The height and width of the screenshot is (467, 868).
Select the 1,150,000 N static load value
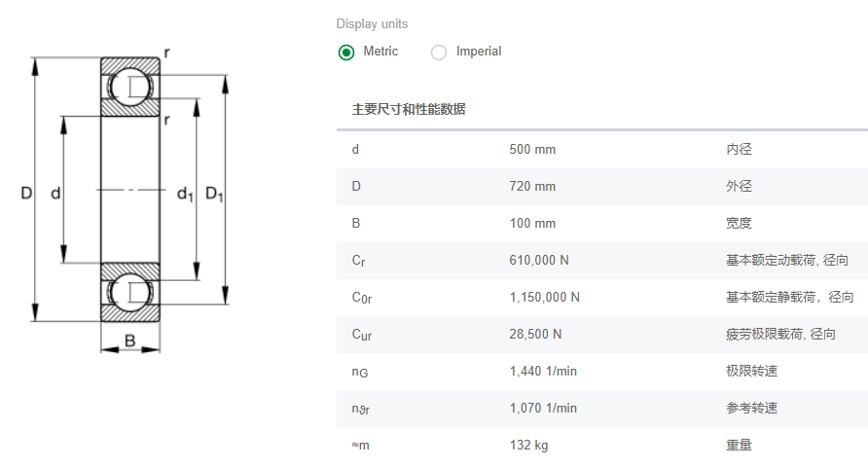click(x=544, y=298)
